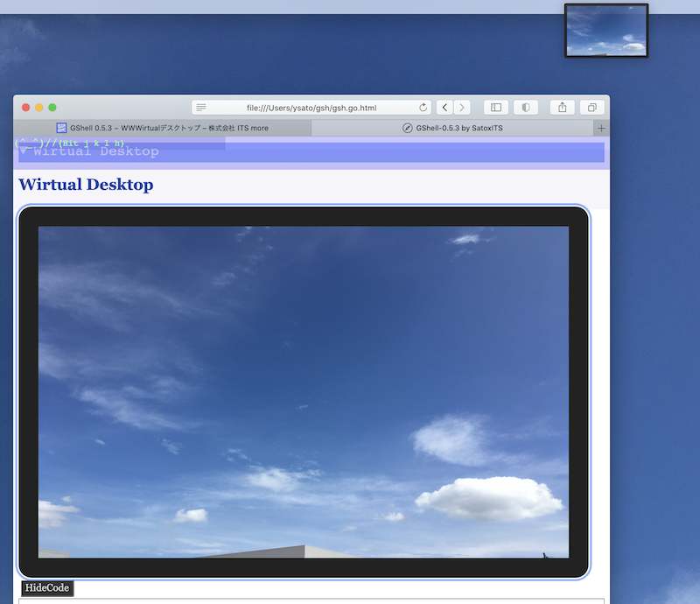The height and width of the screenshot is (604, 700).
Task: Click the Wirtual Desktop heading
Action: pos(86,185)
